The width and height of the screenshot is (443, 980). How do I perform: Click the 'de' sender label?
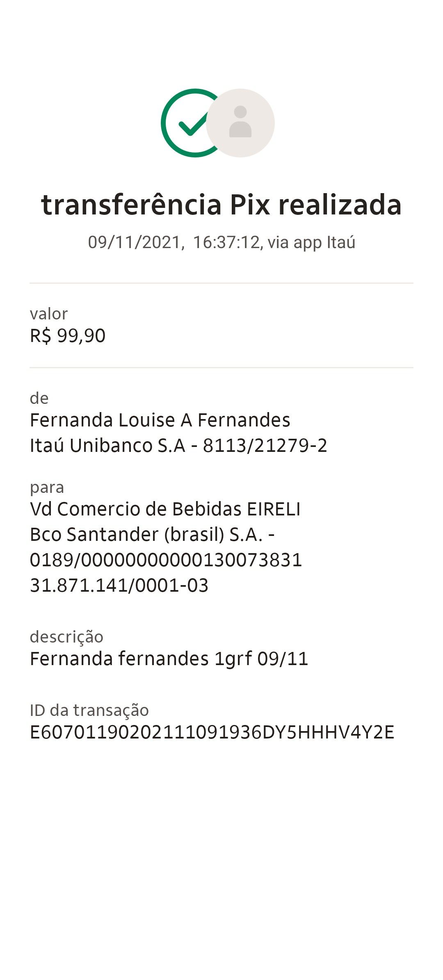[39, 399]
